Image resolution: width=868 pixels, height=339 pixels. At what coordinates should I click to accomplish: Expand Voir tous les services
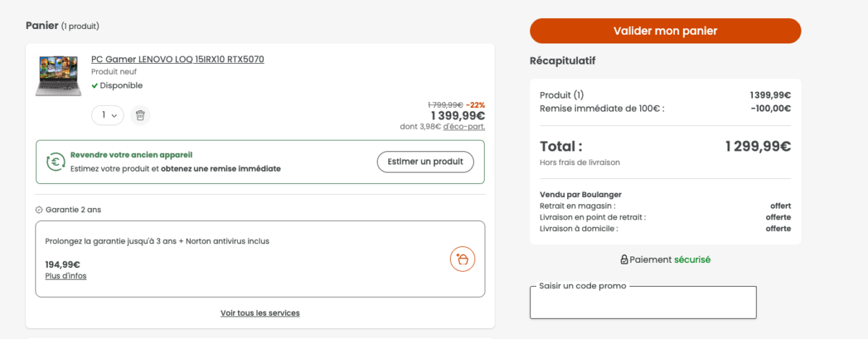coord(260,313)
